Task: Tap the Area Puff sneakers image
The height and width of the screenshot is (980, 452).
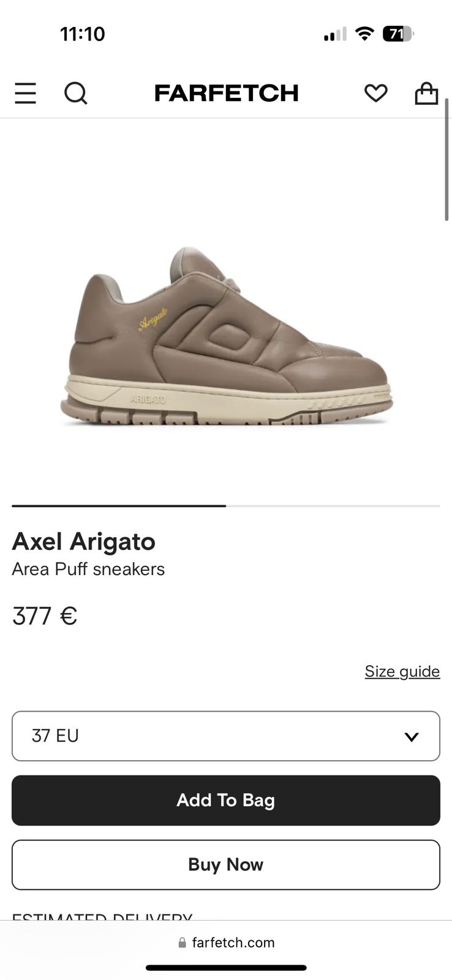Action: 226,336
